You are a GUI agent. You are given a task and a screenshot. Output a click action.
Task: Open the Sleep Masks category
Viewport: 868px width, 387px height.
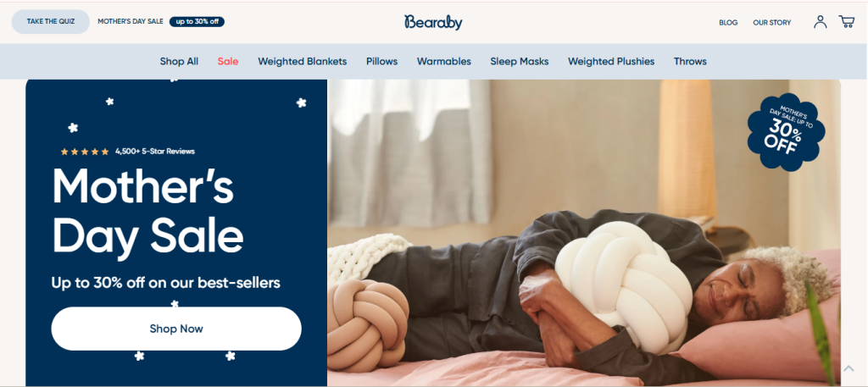(520, 61)
